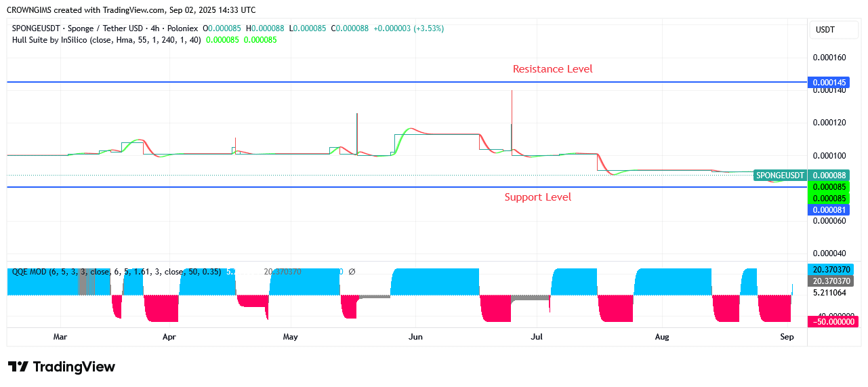Click the blue 0.000081 support price tag
This screenshot has width=868, height=387.
click(828, 210)
